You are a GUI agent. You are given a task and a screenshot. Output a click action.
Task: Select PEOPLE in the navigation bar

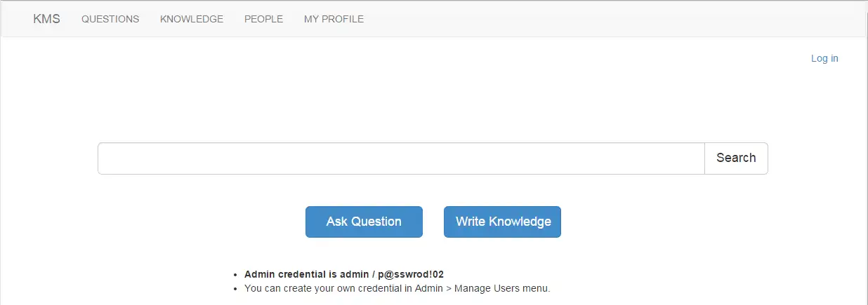263,19
